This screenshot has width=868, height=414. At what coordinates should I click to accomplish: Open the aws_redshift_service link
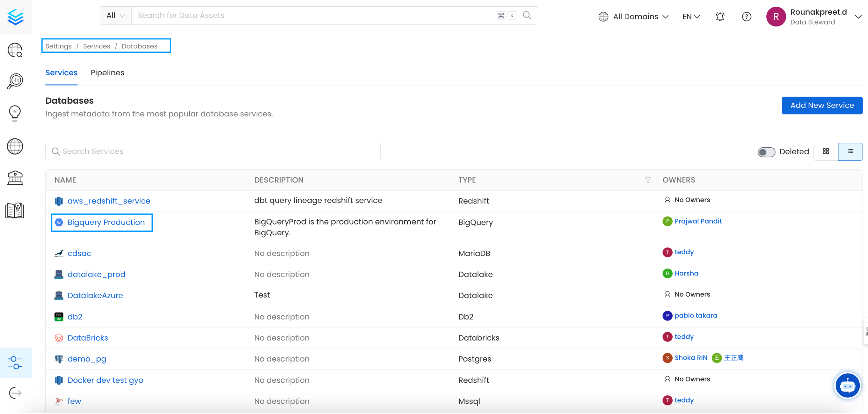point(109,201)
